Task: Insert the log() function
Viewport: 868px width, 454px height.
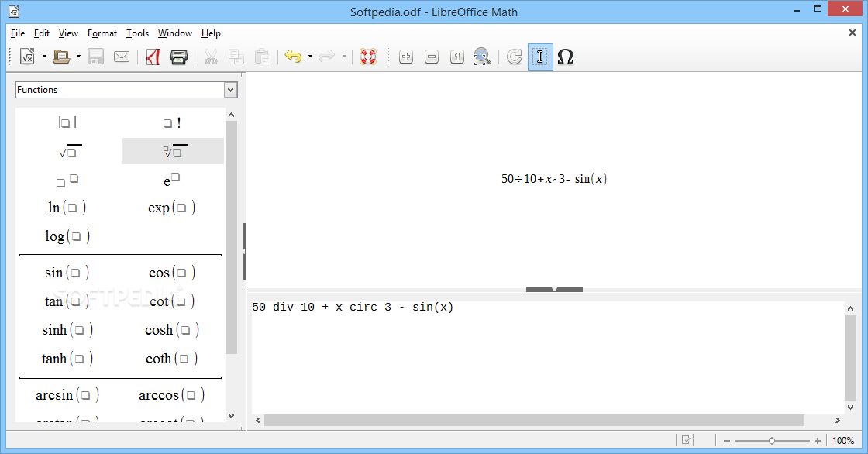Action: point(67,236)
